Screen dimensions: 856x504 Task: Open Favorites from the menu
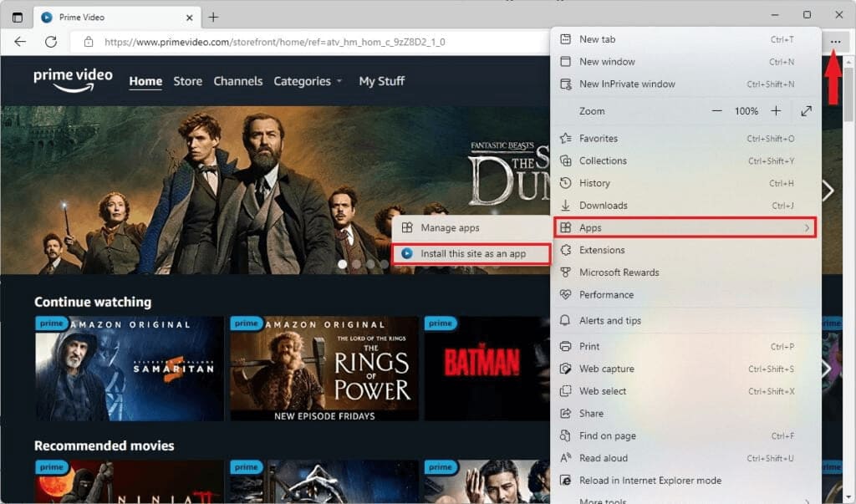click(x=685, y=139)
